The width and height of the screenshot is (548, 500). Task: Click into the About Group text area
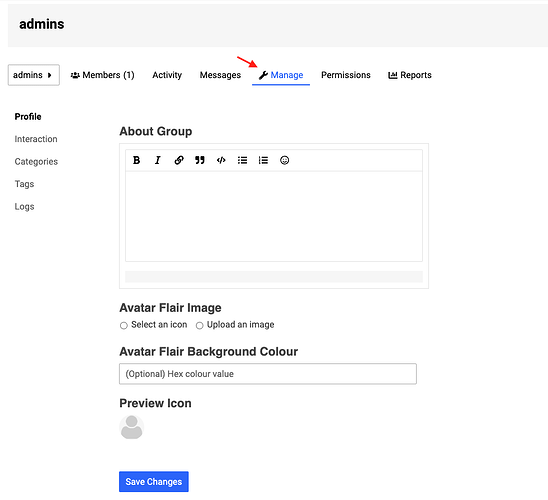click(x=274, y=216)
